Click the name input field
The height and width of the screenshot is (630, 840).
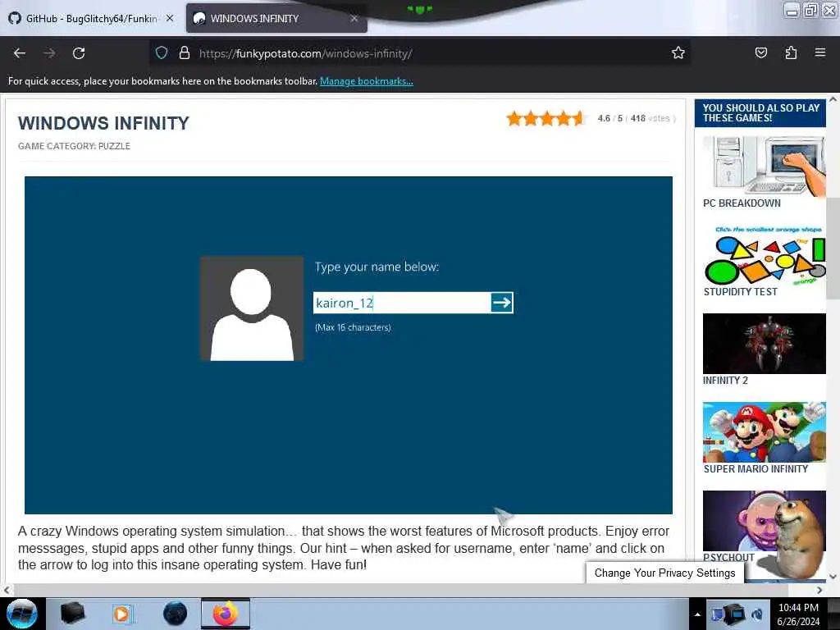pyautogui.click(x=402, y=303)
